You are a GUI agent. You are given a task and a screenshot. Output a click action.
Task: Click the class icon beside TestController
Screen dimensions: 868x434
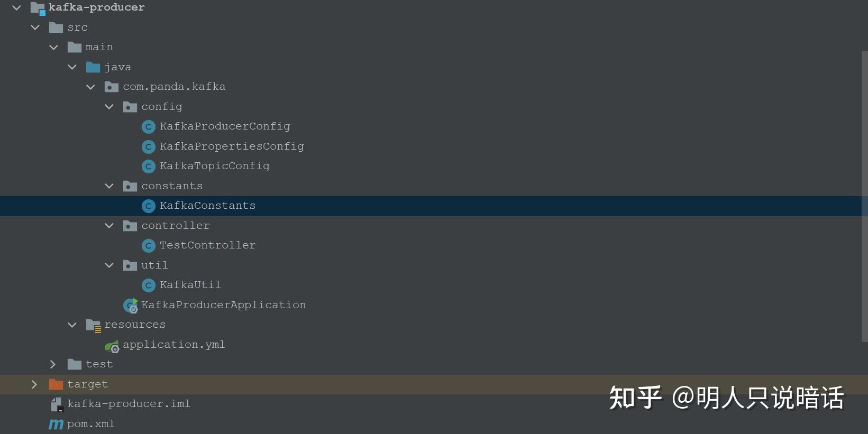[x=149, y=245]
